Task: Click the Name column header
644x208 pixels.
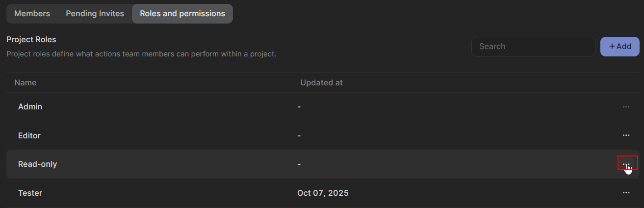Action: 26,82
